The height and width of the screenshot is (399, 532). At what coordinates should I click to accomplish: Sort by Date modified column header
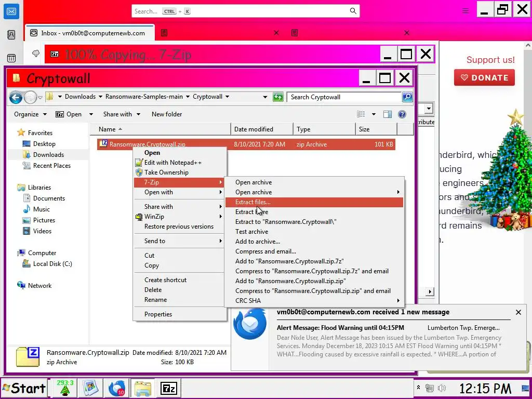tap(262, 129)
